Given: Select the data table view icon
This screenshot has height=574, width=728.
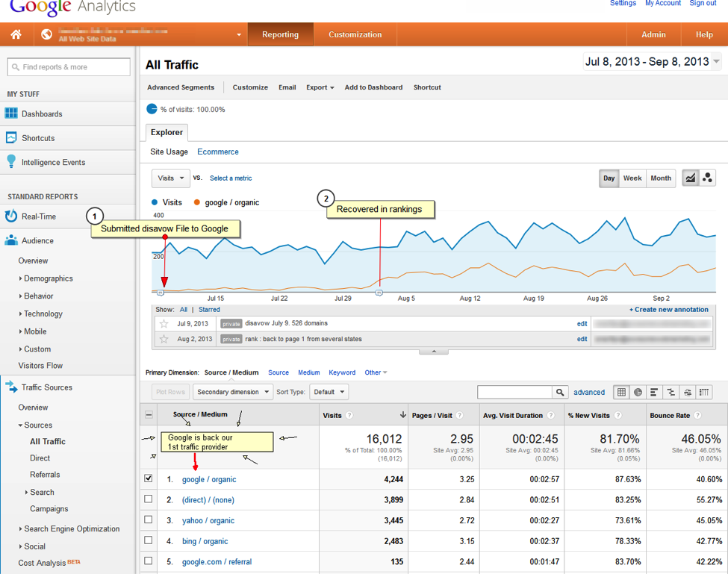Looking at the screenshot, I should coord(622,392).
